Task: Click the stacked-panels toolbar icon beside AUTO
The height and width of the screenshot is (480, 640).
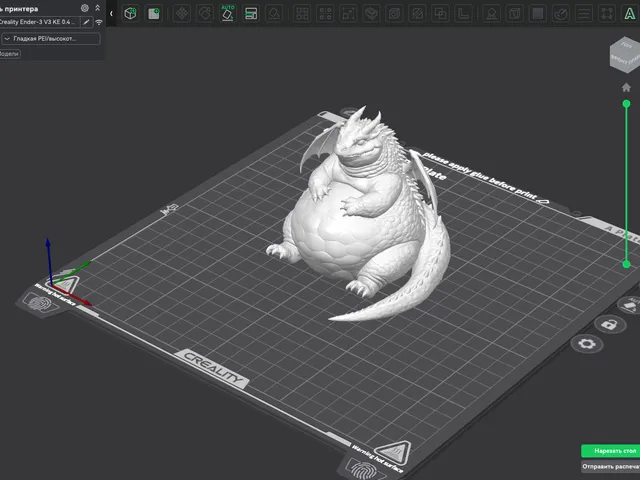Action: (251, 13)
